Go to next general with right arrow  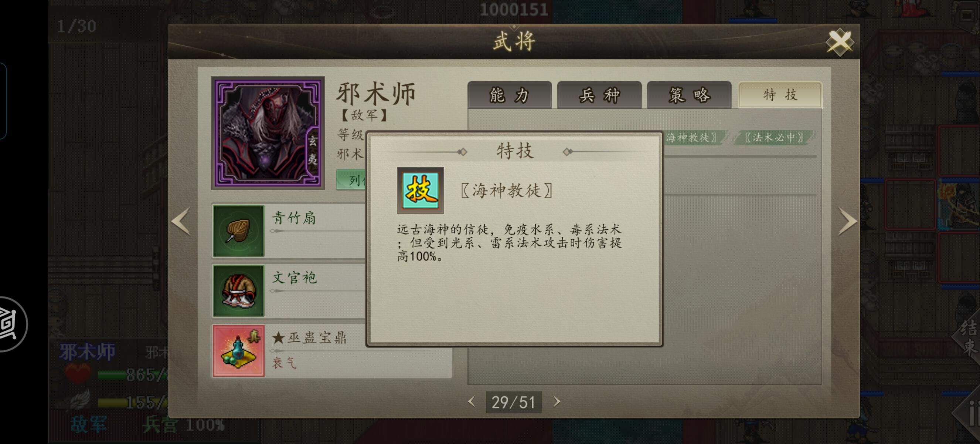848,221
